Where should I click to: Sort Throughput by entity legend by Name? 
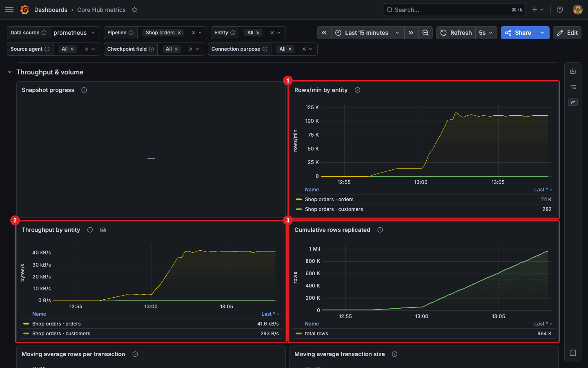39,314
